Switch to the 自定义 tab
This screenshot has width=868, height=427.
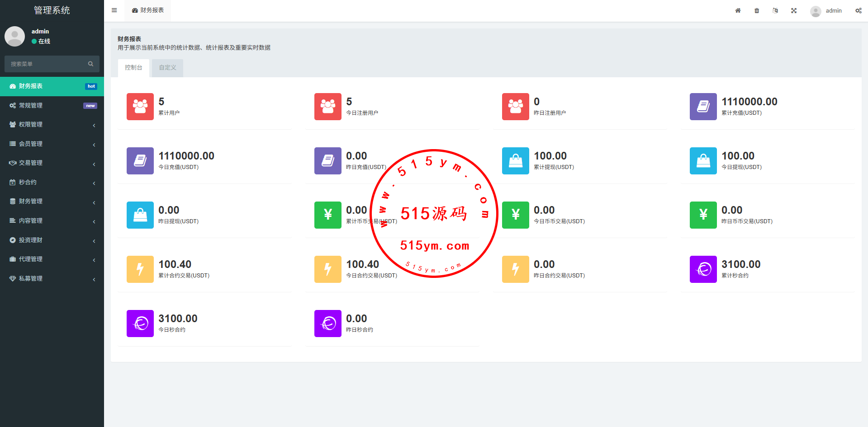coord(167,68)
